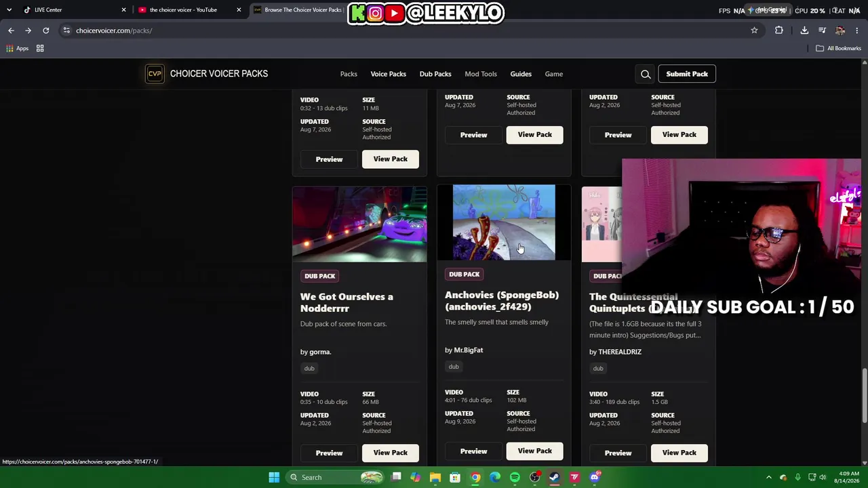Viewport: 868px width, 488px height.
Task: Open the media controls icon in the toolbar
Action: pos(822,30)
